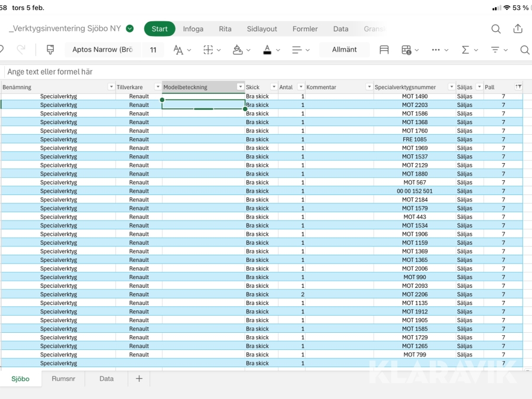The image size is (532, 399).
Task: Open the Infoga ribbon tab
Action: pyautogui.click(x=193, y=29)
